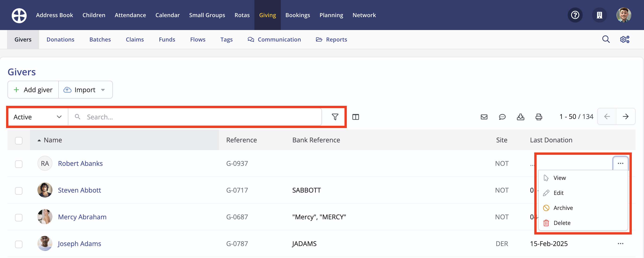Click the email envelope icon

pos(484,117)
